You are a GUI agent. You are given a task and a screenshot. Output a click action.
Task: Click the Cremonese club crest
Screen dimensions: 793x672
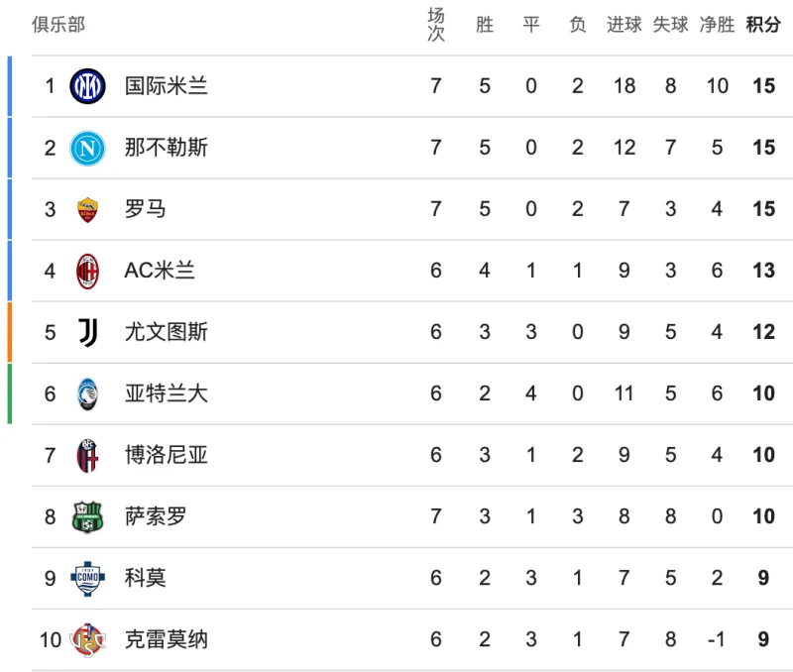(x=85, y=639)
